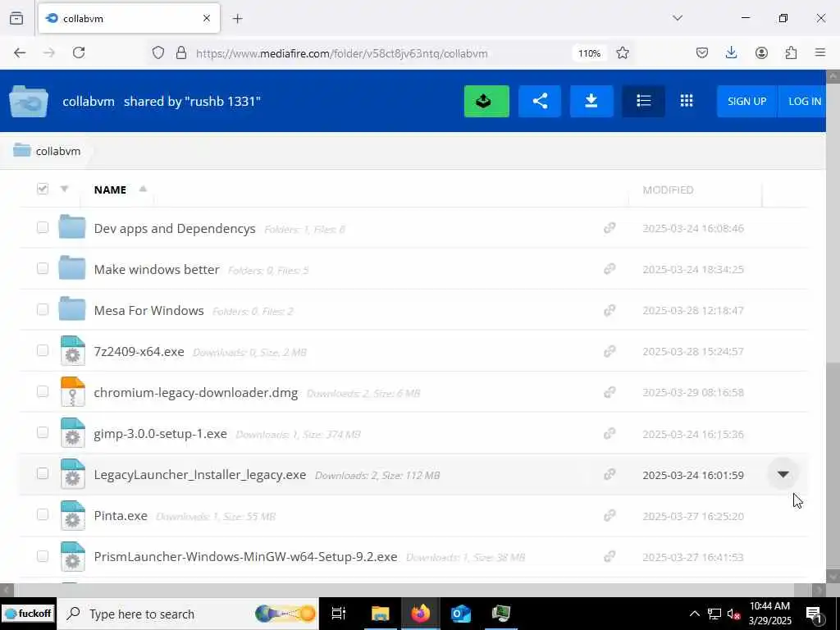
Task: Select the collabvm browser tab
Action: [x=129, y=18]
